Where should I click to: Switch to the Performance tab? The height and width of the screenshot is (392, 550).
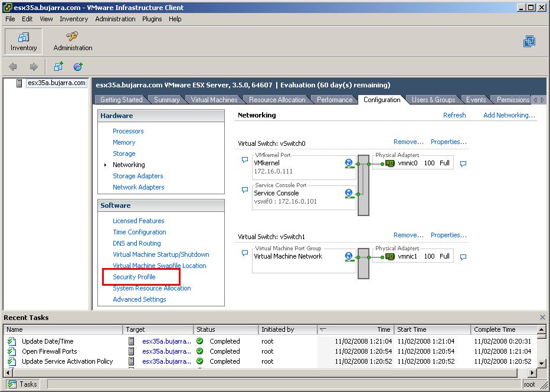click(335, 100)
